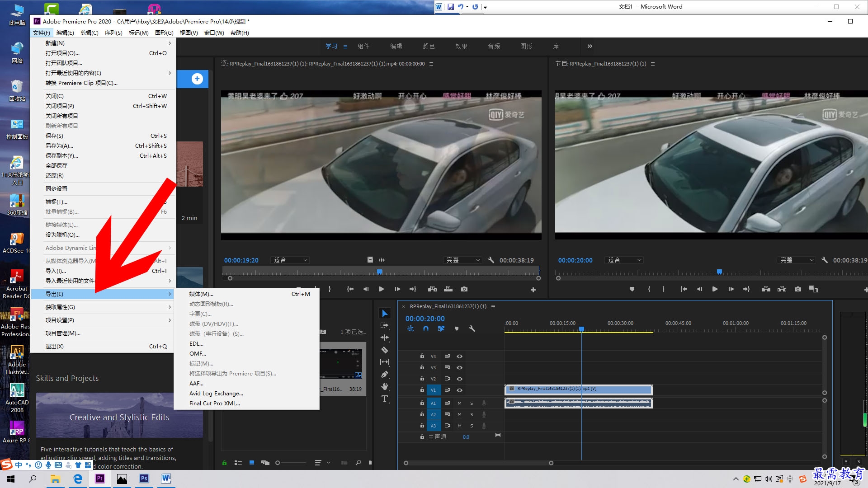Screen dimensions: 868x488
Task: Expand 获取属性(G) submenu
Action: click(103, 307)
